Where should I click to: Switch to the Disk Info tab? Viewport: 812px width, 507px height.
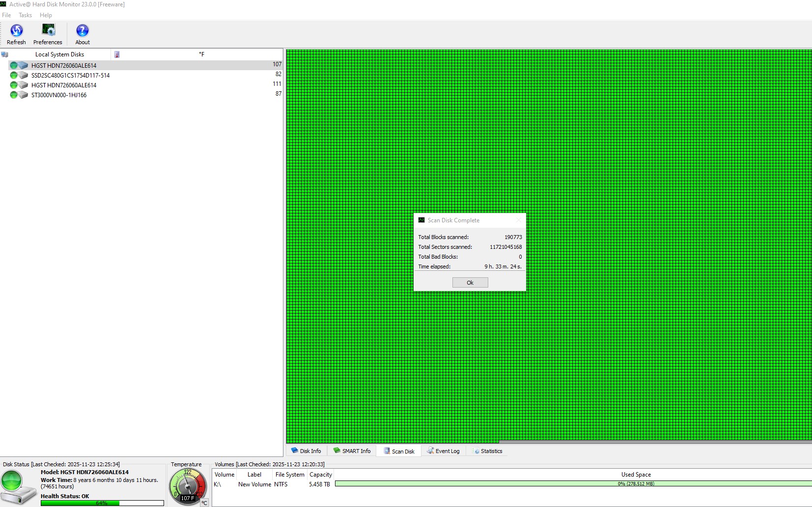[306, 451]
